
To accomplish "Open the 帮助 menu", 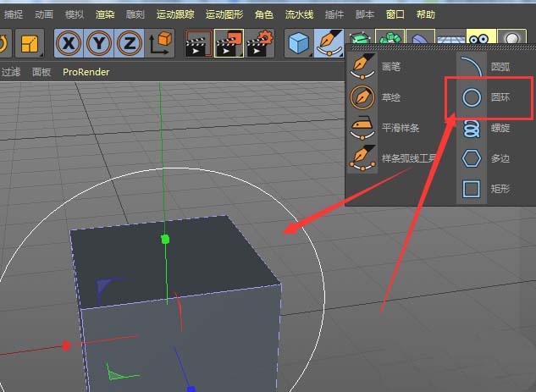I will pos(426,14).
